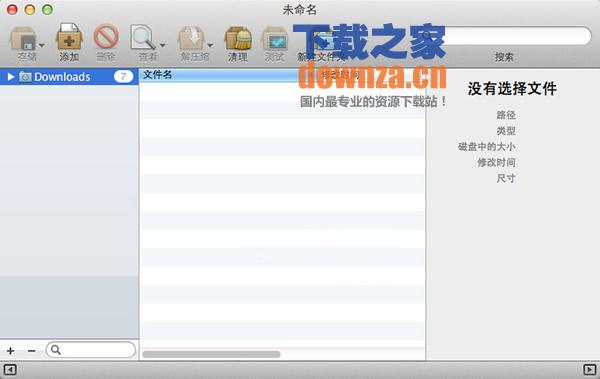Click the 路径 label in info panel
This screenshot has height=379, width=600.
[x=506, y=115]
